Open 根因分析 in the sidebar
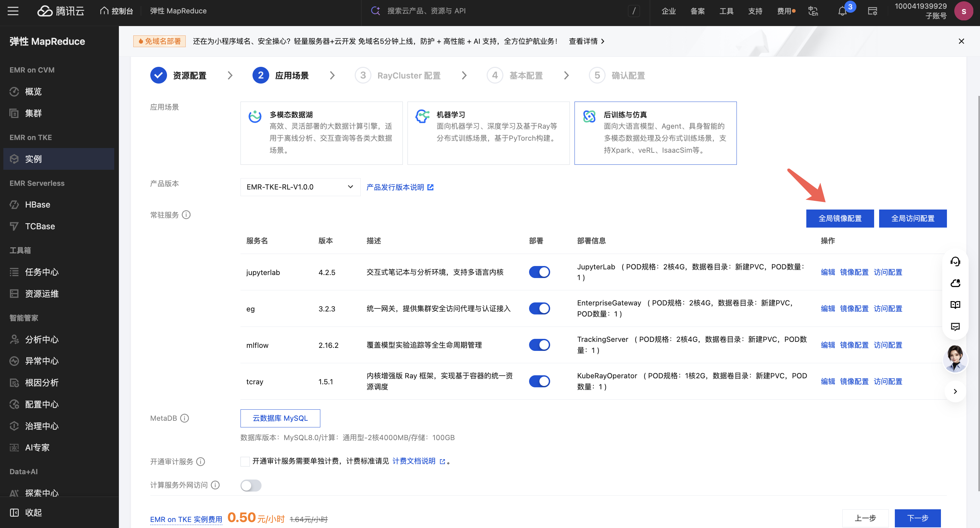Viewport: 980px width, 528px height. pos(58,383)
